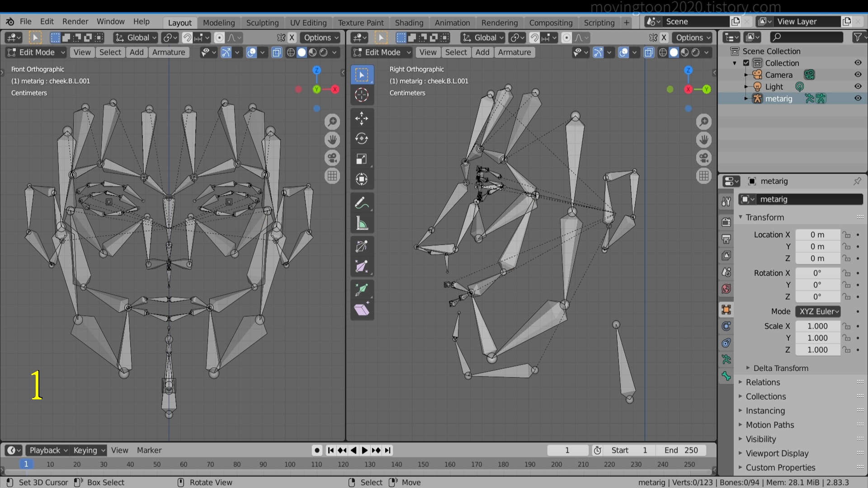Click the outliner search field

[x=807, y=37]
